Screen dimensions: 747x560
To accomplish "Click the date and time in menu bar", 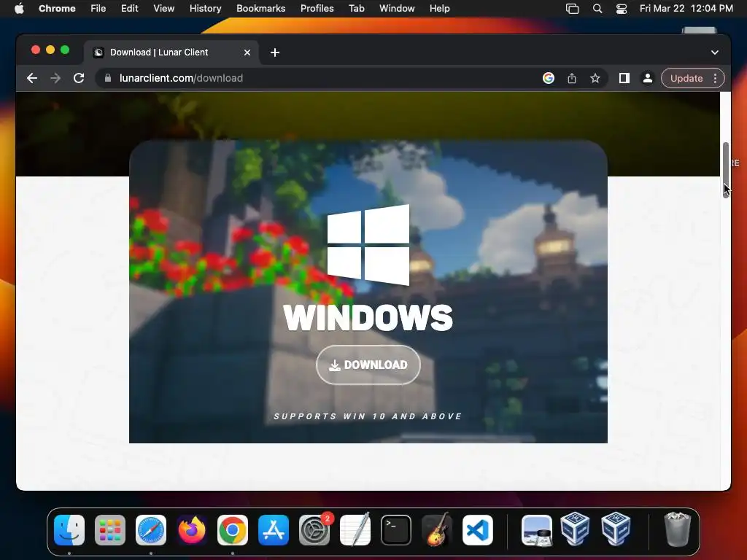I will coord(686,8).
